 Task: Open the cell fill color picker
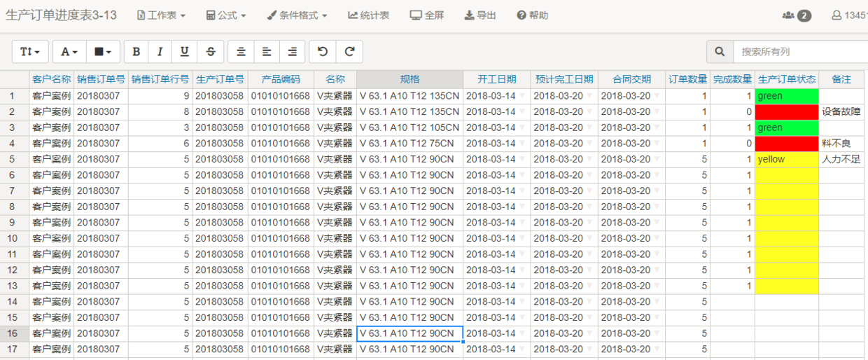[103, 52]
